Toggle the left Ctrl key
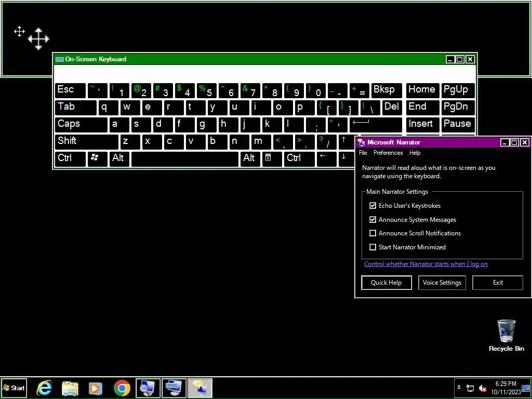Image resolution: width=532 pixels, height=399 pixels. (x=70, y=158)
